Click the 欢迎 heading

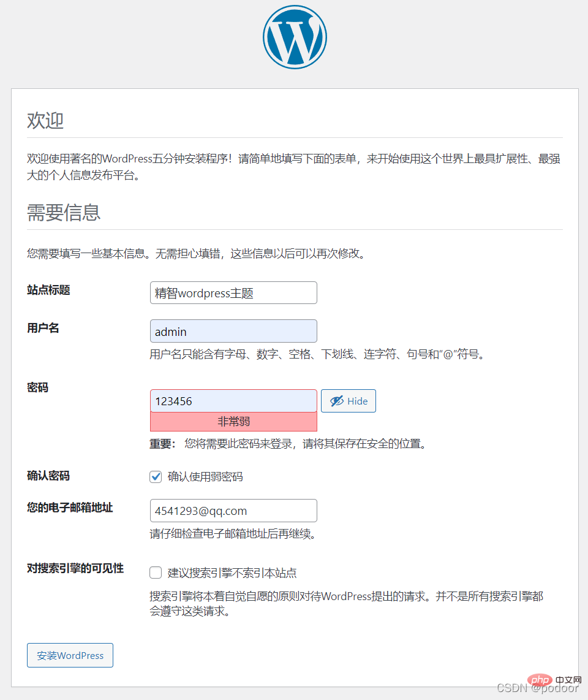tap(45, 120)
